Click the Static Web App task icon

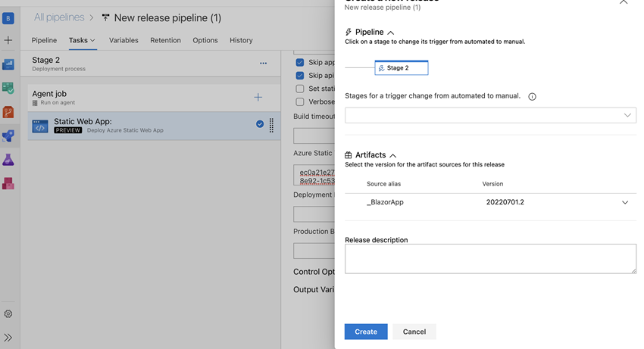pos(40,126)
